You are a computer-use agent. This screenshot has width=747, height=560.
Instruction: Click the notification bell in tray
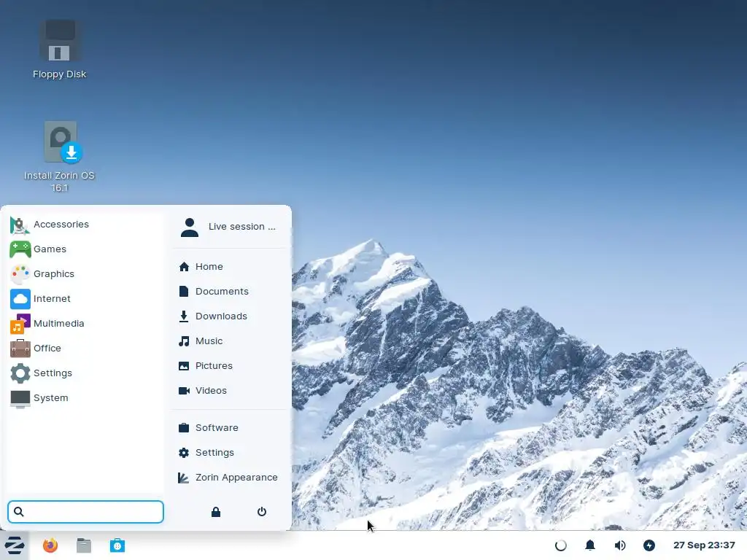point(589,545)
